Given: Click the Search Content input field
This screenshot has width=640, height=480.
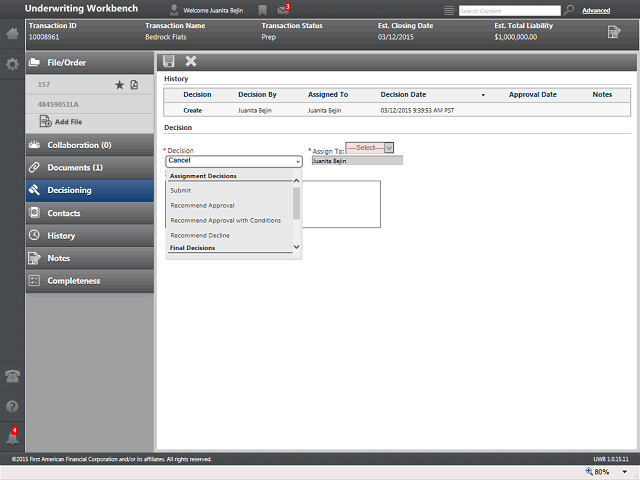Looking at the screenshot, I should coord(510,11).
